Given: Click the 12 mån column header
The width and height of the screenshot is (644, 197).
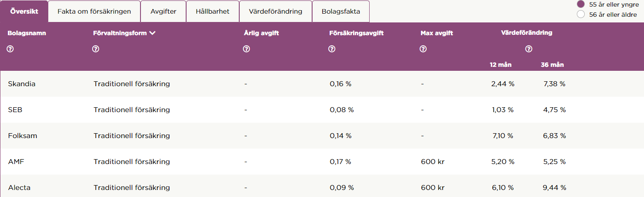Looking at the screenshot, I should [501, 65].
